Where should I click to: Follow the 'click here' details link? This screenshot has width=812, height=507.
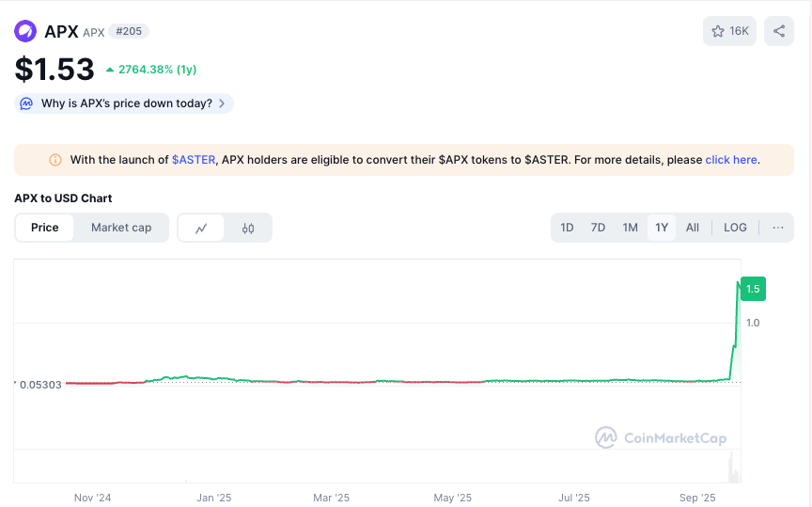(731, 160)
